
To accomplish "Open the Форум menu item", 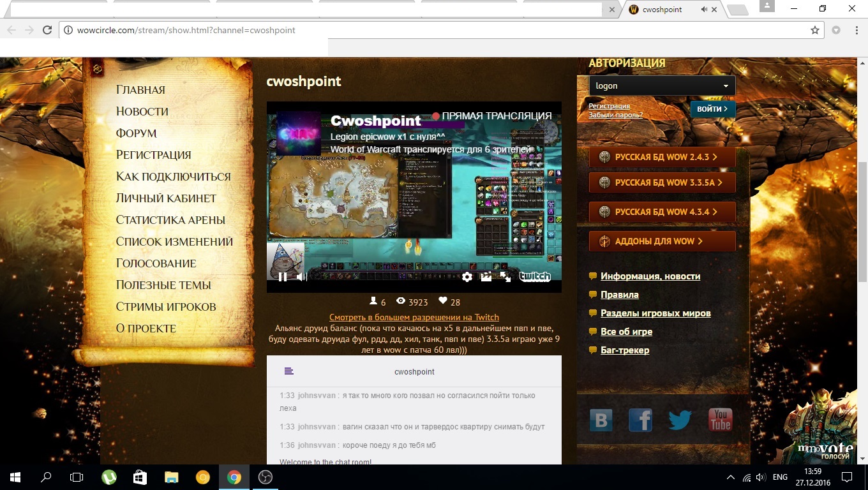I will click(x=136, y=133).
